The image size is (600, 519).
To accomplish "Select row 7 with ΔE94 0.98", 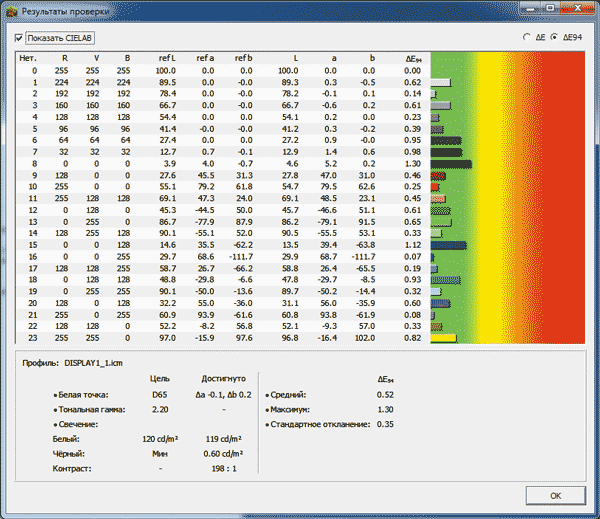I will pos(223,152).
